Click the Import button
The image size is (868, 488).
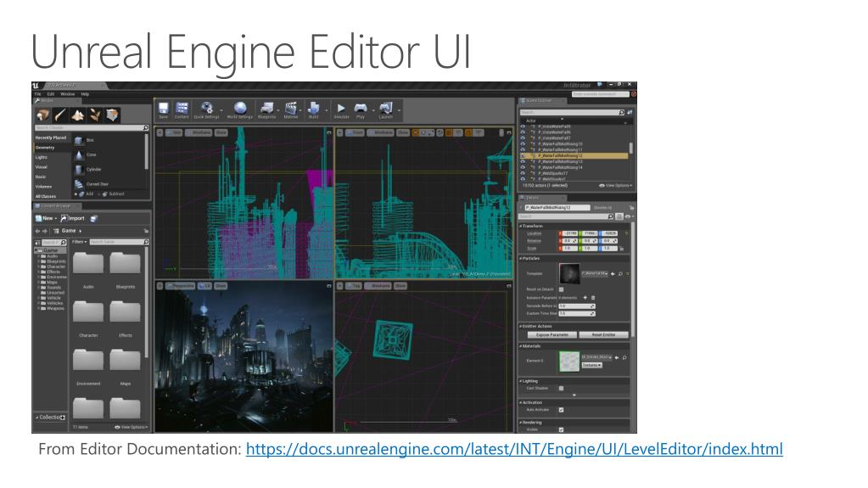point(72,218)
